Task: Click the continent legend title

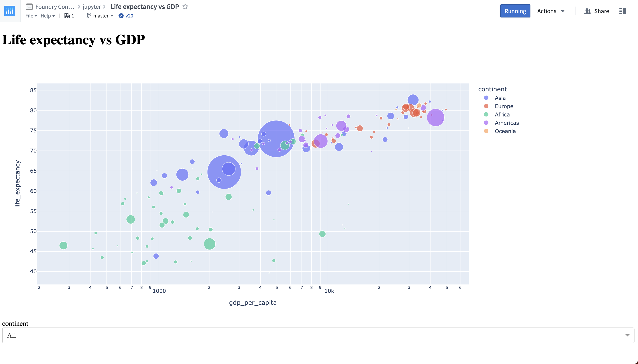Action: (x=492, y=89)
